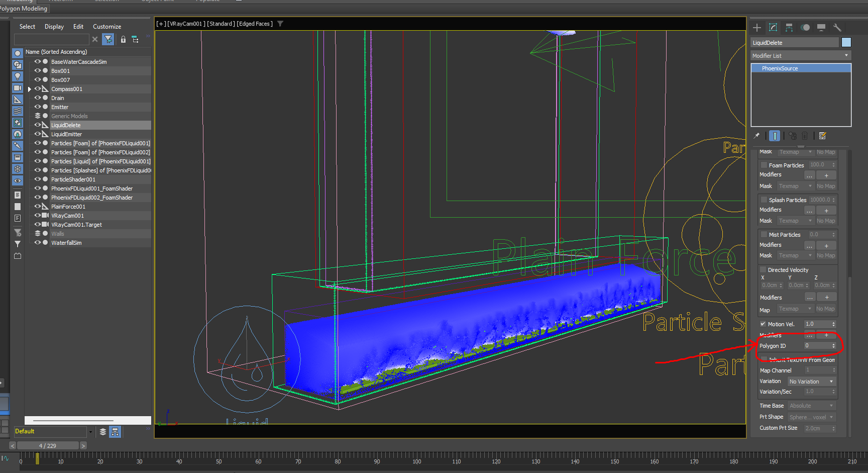Open the Display command panel tab
The height and width of the screenshot is (473, 868).
coord(821,28)
